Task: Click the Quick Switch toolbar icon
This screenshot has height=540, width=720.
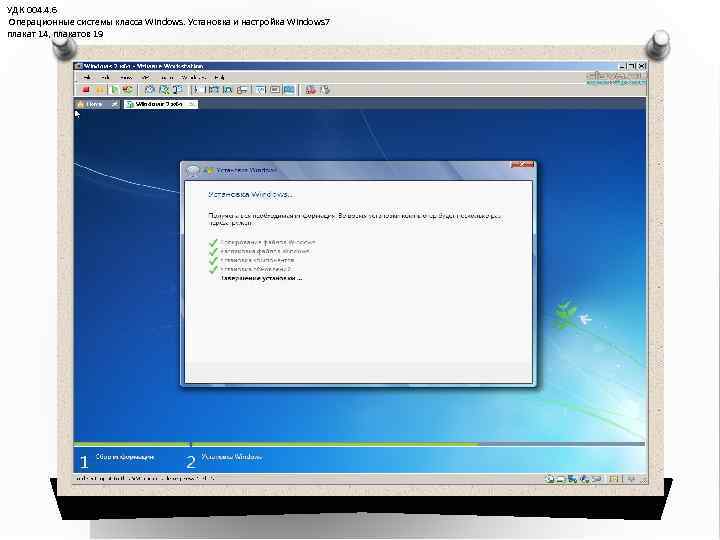Action: pos(214,90)
